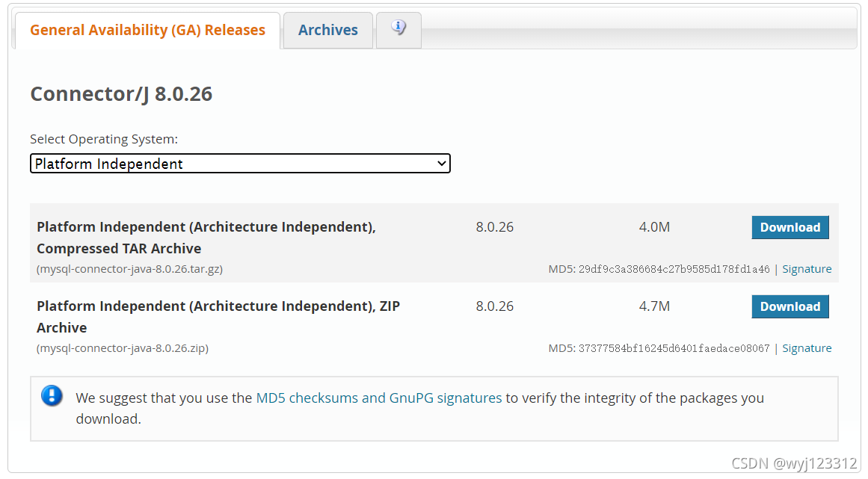The width and height of the screenshot is (868, 479).
Task: Click the mysql-connector-java-8.0.26.zip filename
Action: 123,348
